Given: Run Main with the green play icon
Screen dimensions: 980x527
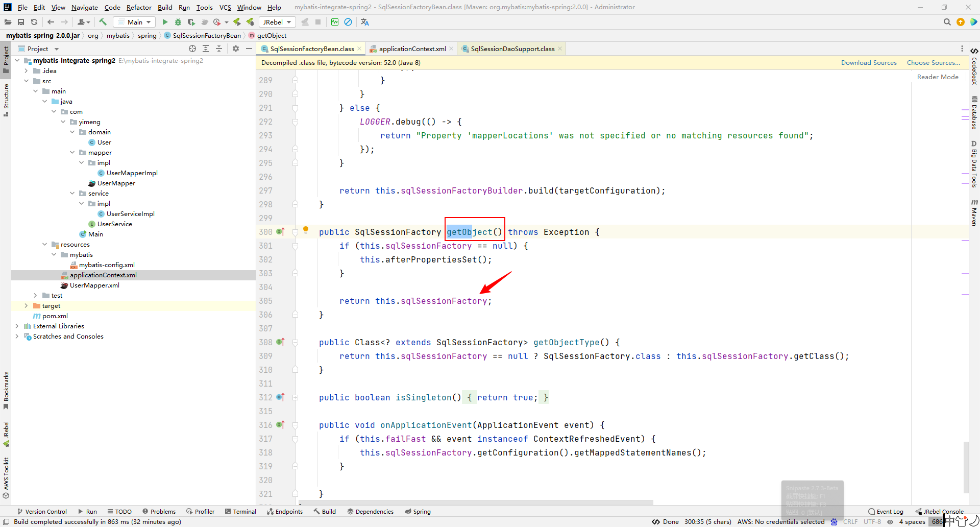Looking at the screenshot, I should pyautogui.click(x=165, y=22).
